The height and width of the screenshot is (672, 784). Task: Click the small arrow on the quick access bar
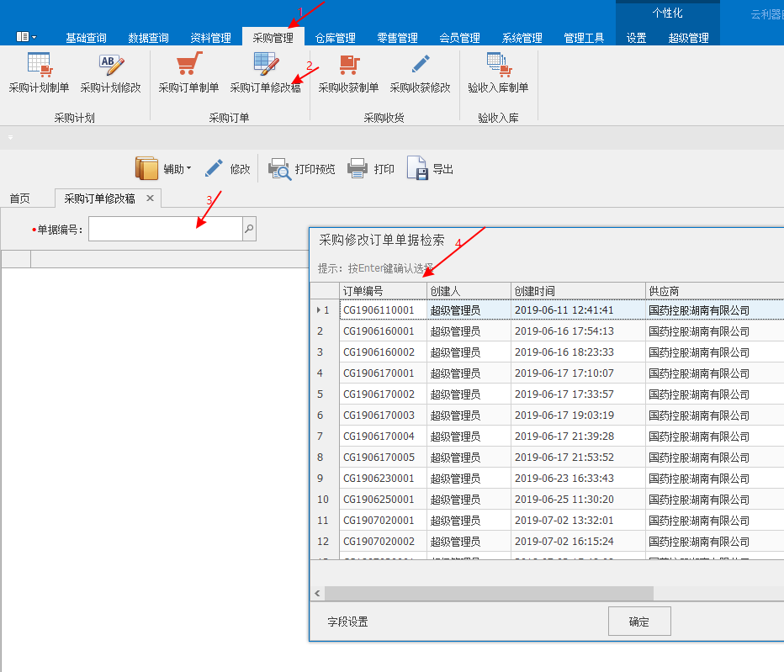click(10, 137)
